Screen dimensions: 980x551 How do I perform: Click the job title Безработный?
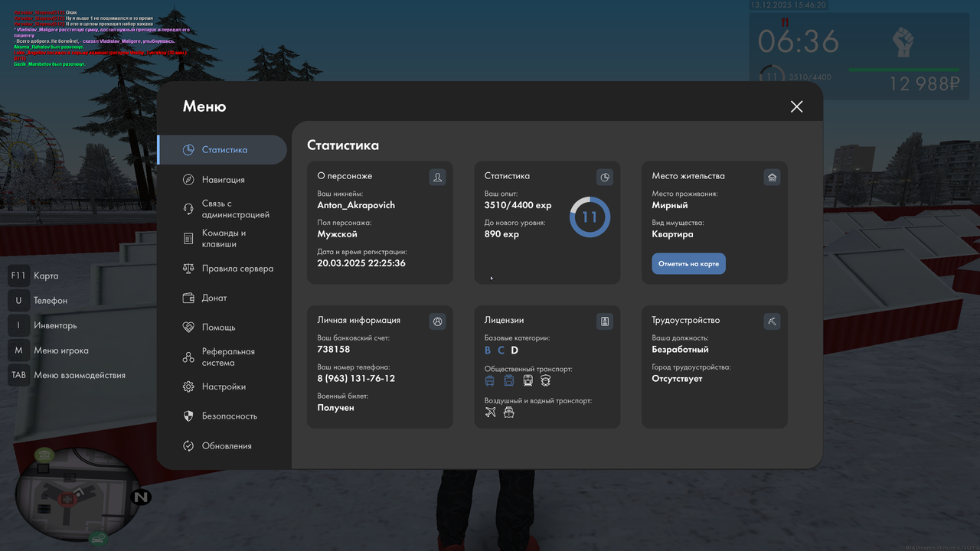[x=681, y=350]
